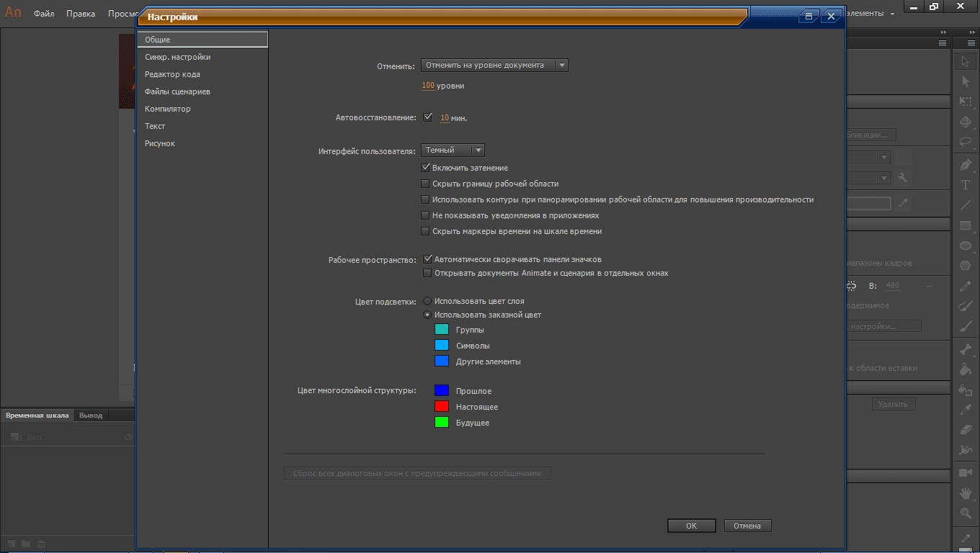Click the wrench icon in Properties panel
980x553 pixels.
[x=902, y=177]
